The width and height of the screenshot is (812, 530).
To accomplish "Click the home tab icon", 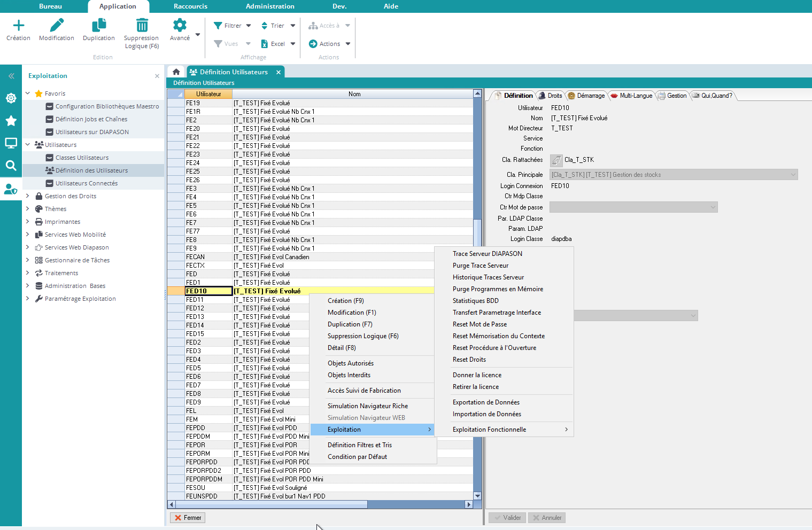I will pos(176,72).
